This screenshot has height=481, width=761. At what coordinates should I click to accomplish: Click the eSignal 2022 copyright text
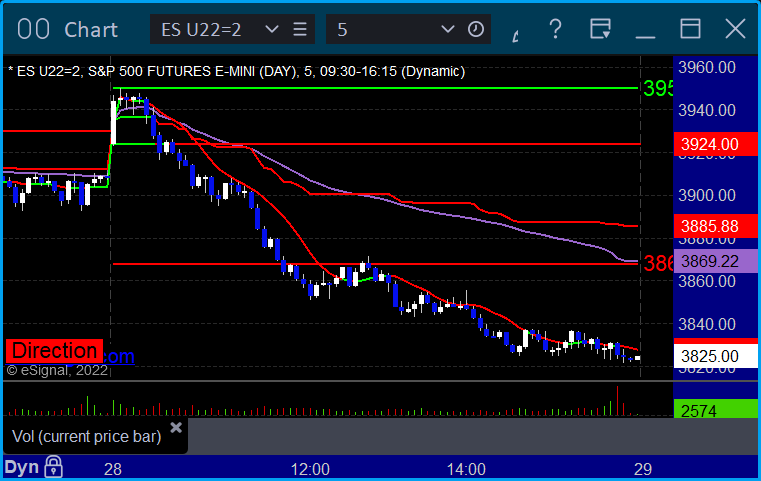point(57,370)
